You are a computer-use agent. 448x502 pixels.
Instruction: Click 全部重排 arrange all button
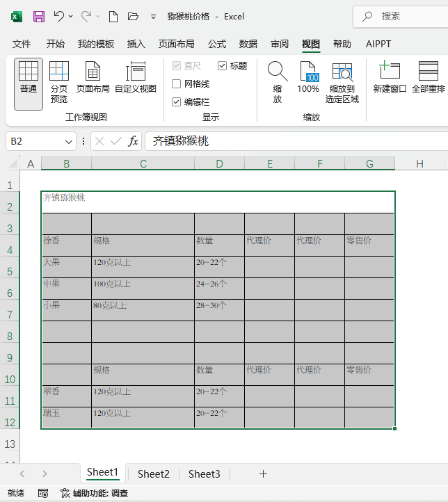coord(428,77)
